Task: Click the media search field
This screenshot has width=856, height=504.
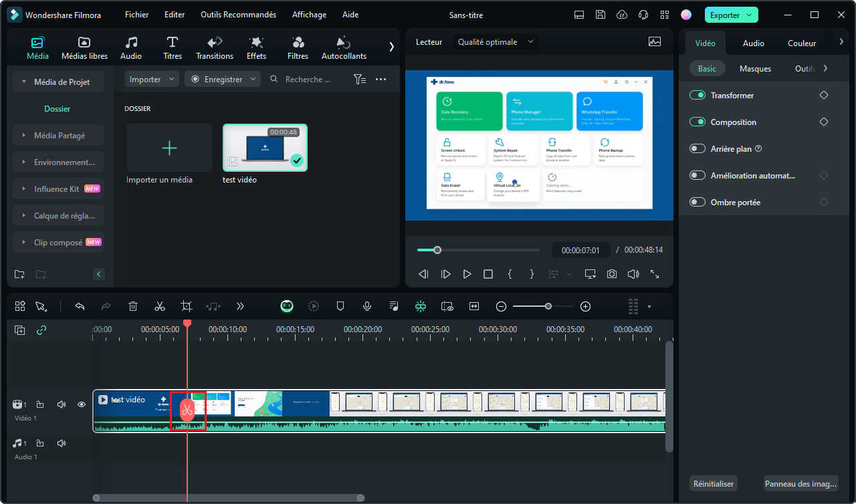Action: [x=307, y=79]
